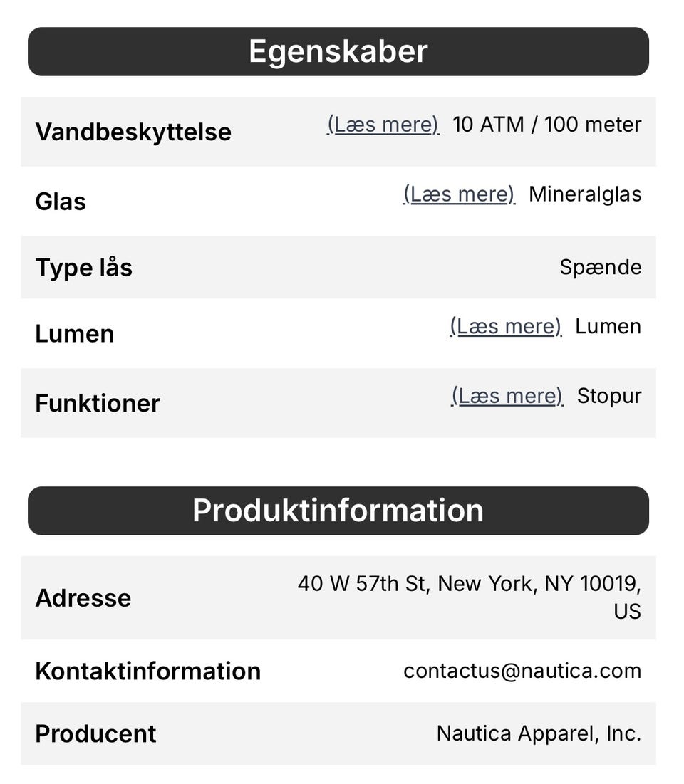Click the Vandbeskyttelse row label
This screenshot has width=684, height=784.
coord(134,132)
